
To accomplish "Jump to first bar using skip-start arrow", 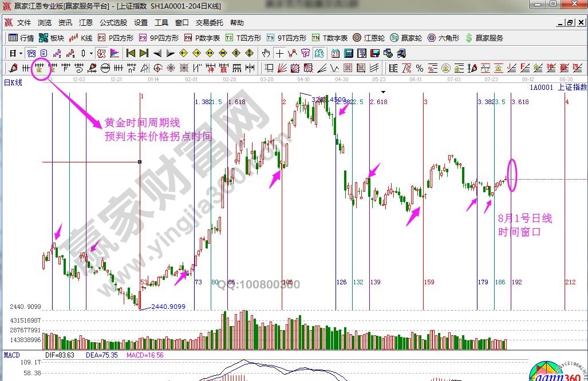I will [x=131, y=54].
